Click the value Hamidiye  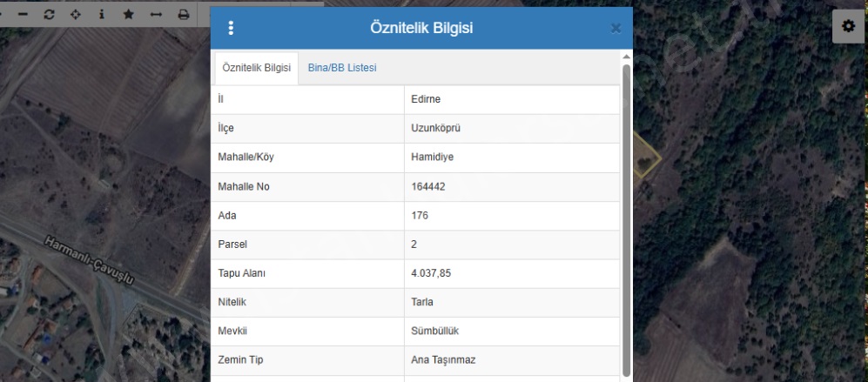433,157
